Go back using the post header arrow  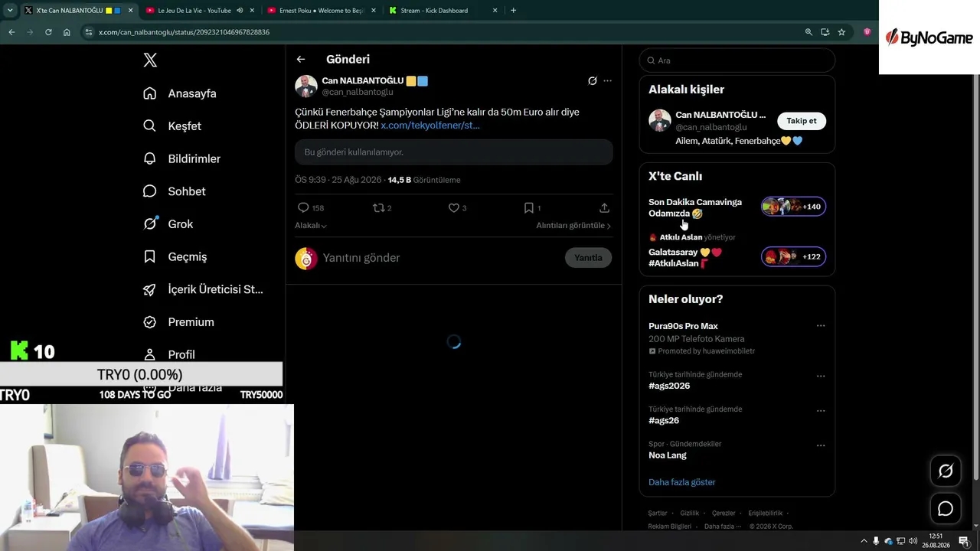[301, 59]
